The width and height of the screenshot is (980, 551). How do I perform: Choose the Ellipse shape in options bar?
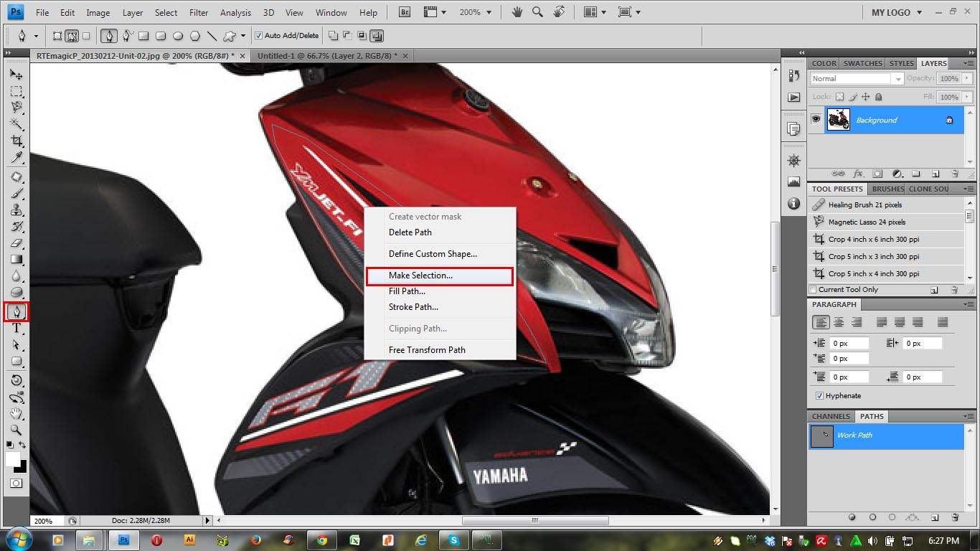click(178, 35)
